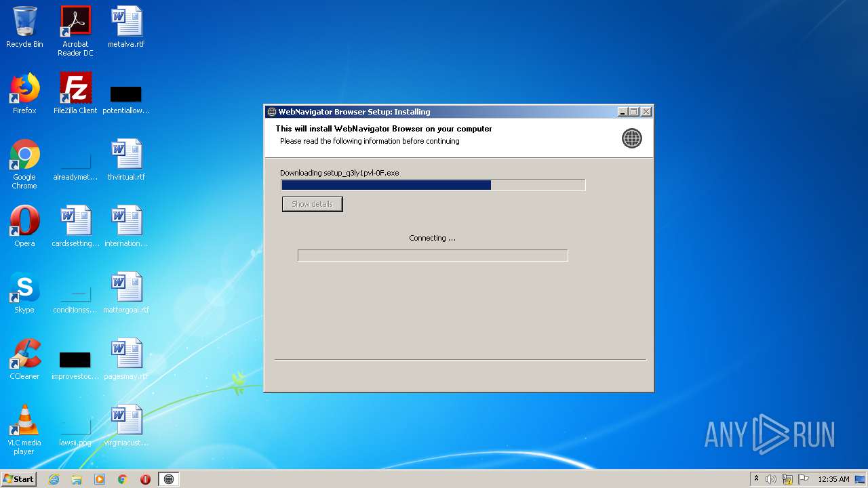Show hidden system tray icons
The image size is (868, 488).
coord(756,479)
